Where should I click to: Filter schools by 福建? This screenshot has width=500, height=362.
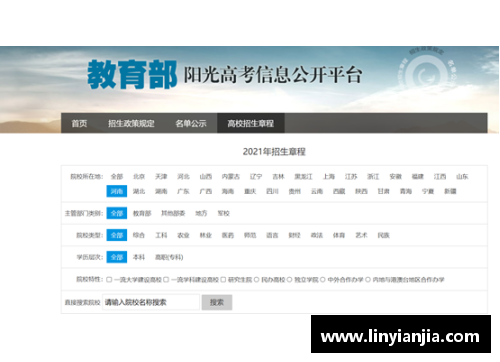(x=418, y=176)
